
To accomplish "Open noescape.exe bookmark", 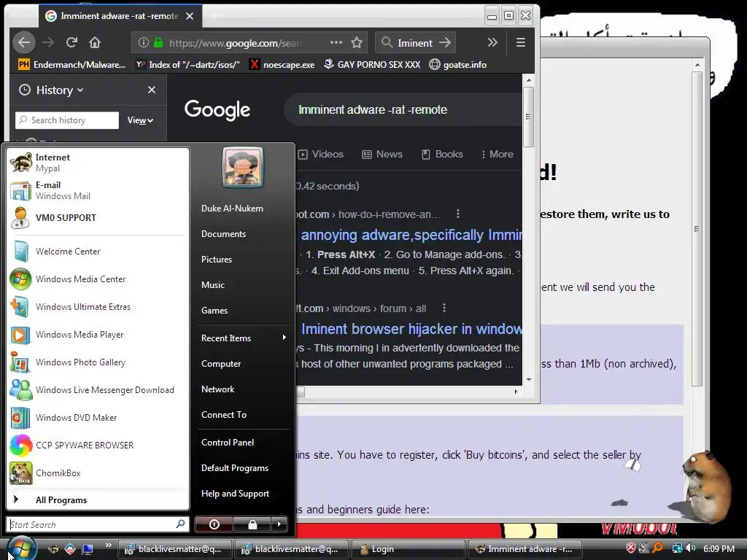I will 282,64.
